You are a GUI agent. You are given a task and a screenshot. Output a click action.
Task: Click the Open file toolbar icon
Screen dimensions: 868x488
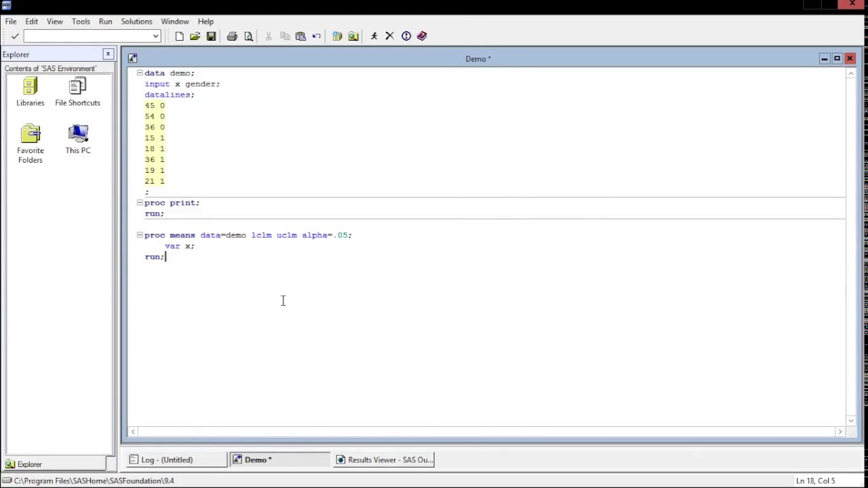point(195,36)
